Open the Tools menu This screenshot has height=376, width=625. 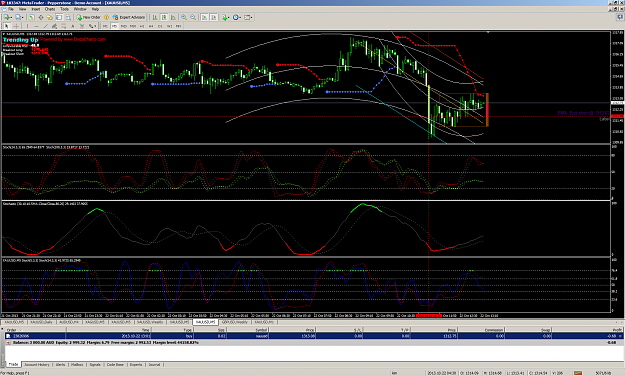[64, 9]
